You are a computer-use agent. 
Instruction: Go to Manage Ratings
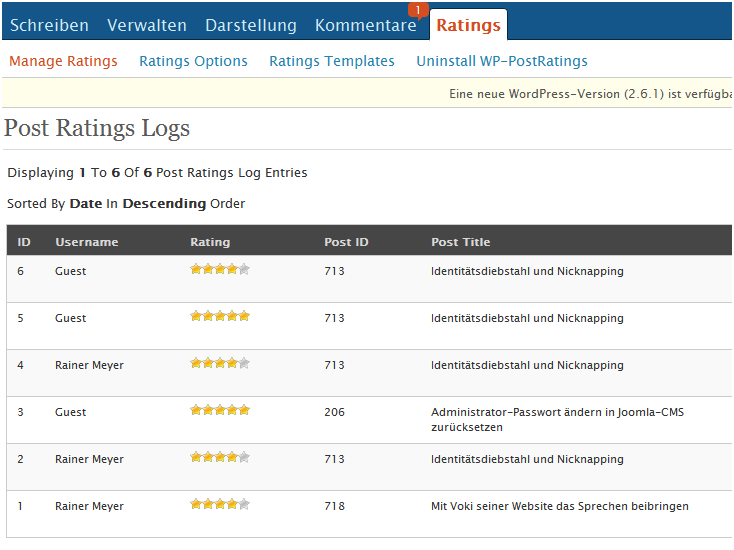(63, 61)
